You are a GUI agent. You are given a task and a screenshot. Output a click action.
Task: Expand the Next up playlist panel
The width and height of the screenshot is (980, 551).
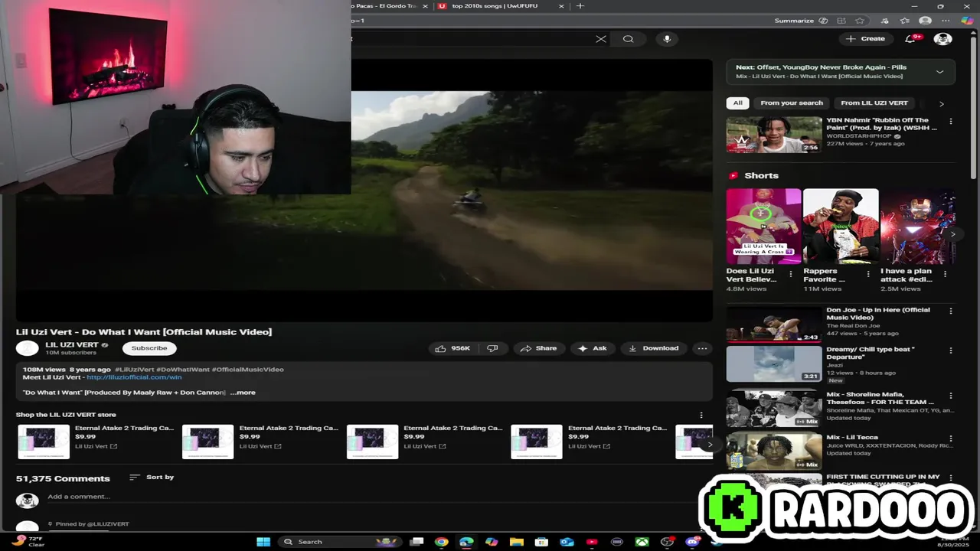tap(939, 72)
